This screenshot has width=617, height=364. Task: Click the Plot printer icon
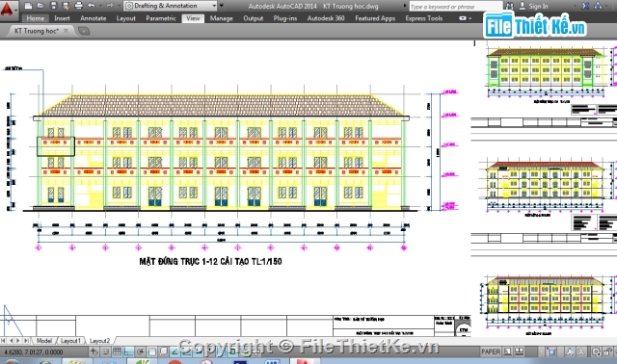click(78, 6)
